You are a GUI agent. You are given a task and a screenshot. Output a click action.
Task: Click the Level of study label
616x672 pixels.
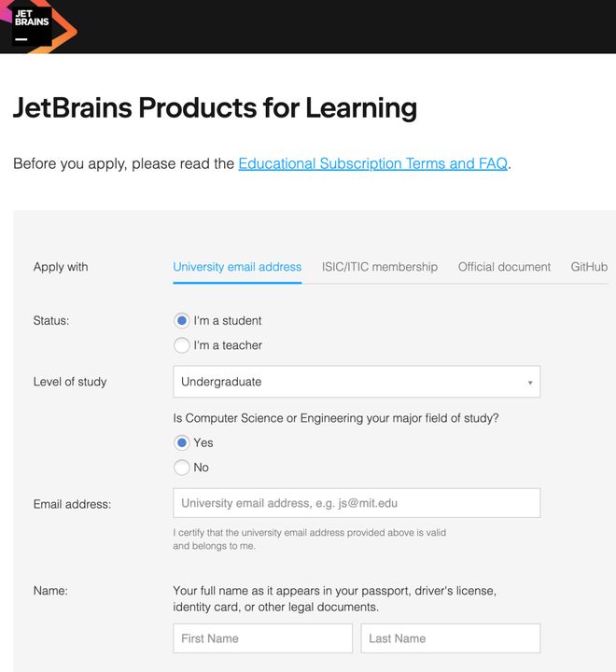click(x=70, y=382)
